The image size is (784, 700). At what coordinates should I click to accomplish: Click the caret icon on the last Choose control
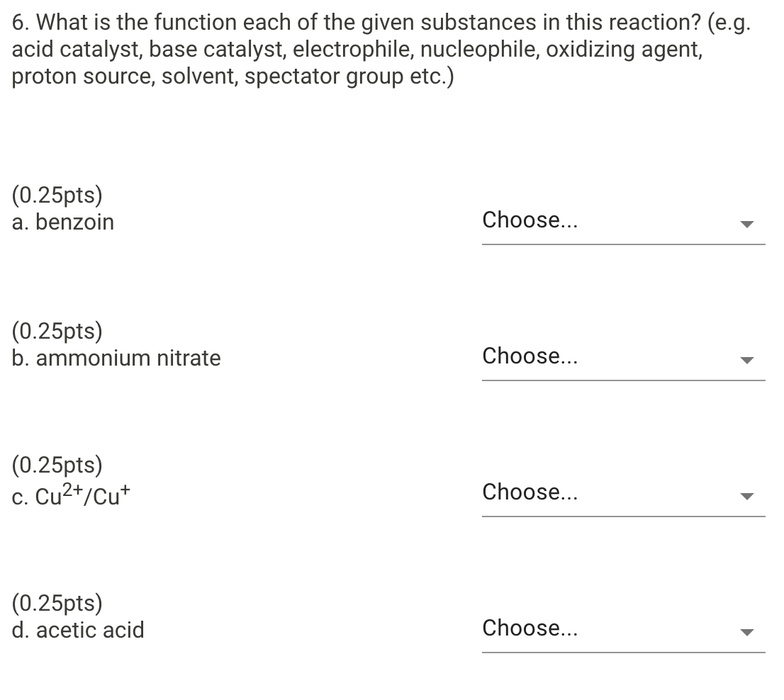pyautogui.click(x=748, y=632)
